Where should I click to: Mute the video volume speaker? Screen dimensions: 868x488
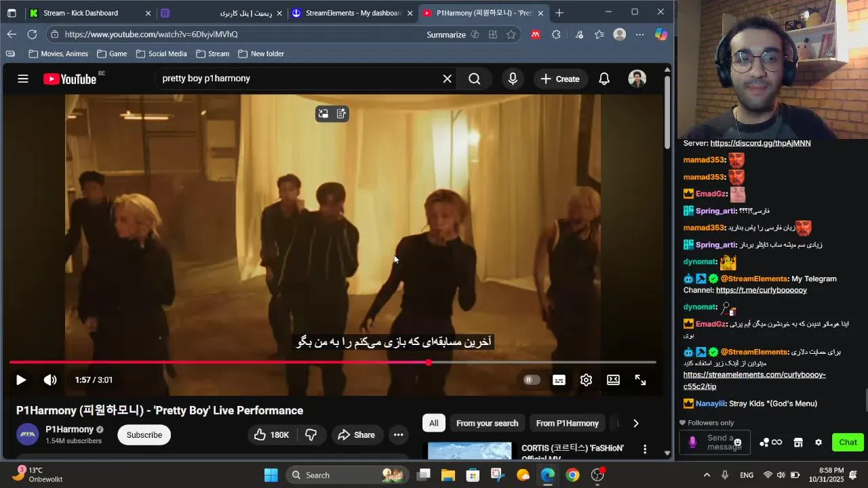[x=50, y=380]
